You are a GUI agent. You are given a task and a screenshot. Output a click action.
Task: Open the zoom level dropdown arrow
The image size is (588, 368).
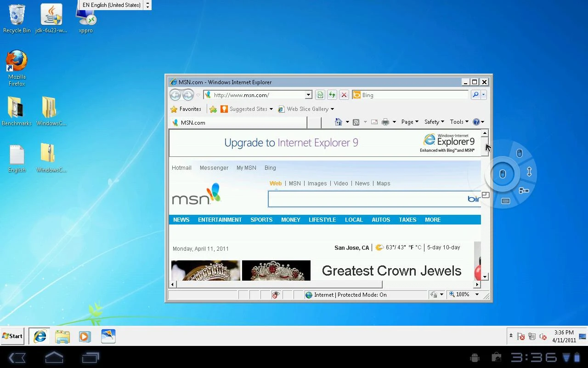click(477, 294)
